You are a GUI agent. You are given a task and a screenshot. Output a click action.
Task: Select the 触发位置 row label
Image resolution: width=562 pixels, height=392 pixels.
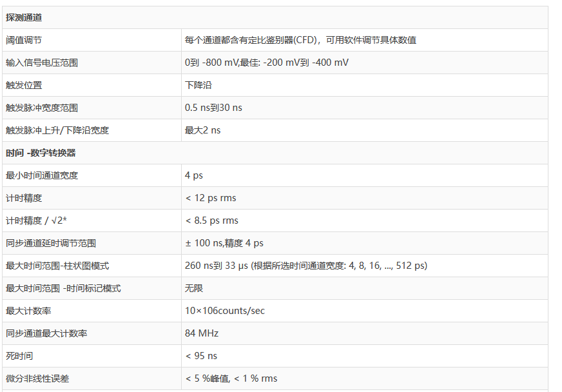(x=24, y=85)
